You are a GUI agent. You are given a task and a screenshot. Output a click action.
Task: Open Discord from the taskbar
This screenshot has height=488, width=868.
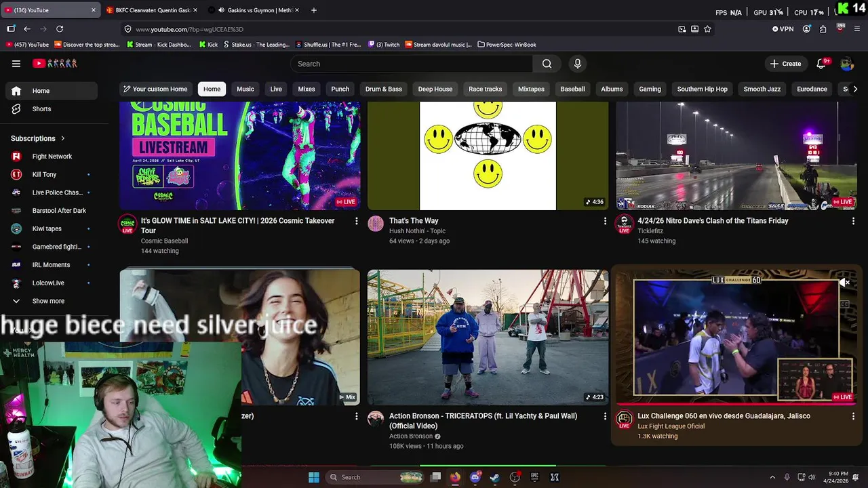pyautogui.click(x=475, y=477)
